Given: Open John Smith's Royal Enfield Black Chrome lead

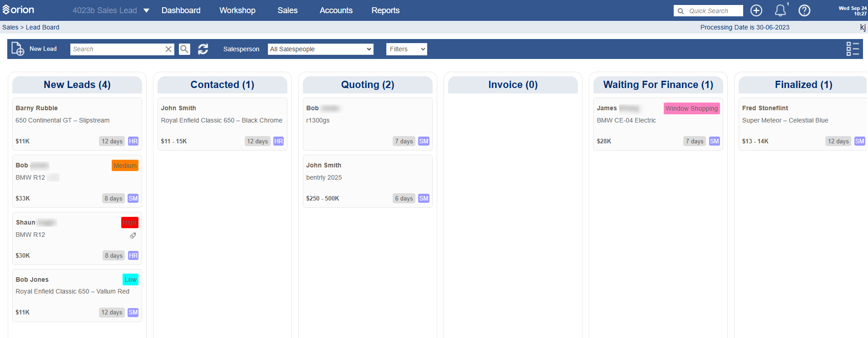Looking at the screenshot, I should point(222,124).
